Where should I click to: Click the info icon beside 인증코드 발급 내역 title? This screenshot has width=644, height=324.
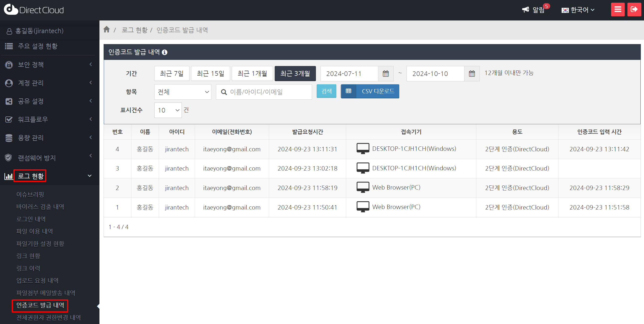point(165,52)
